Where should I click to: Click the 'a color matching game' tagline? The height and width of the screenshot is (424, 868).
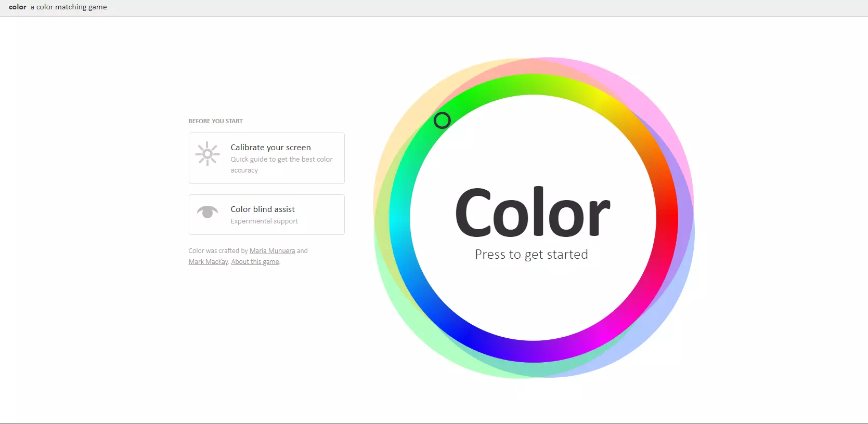(69, 7)
